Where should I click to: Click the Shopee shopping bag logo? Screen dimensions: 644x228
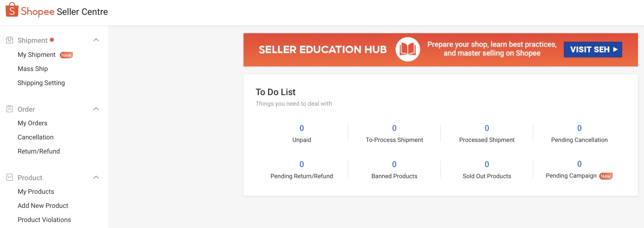pos(12,10)
